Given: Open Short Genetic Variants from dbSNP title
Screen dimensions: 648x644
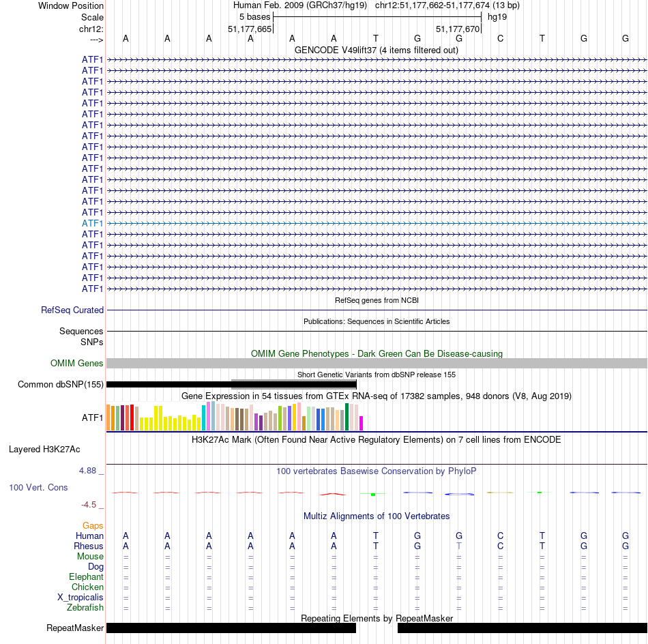Looking at the screenshot, I should (x=376, y=375).
